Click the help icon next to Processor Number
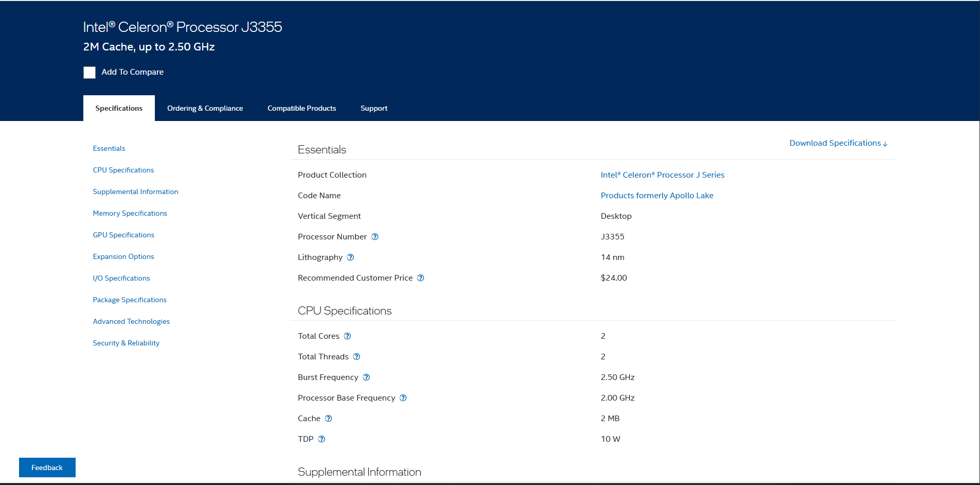Screen dimensions: 980x485 pos(375,237)
